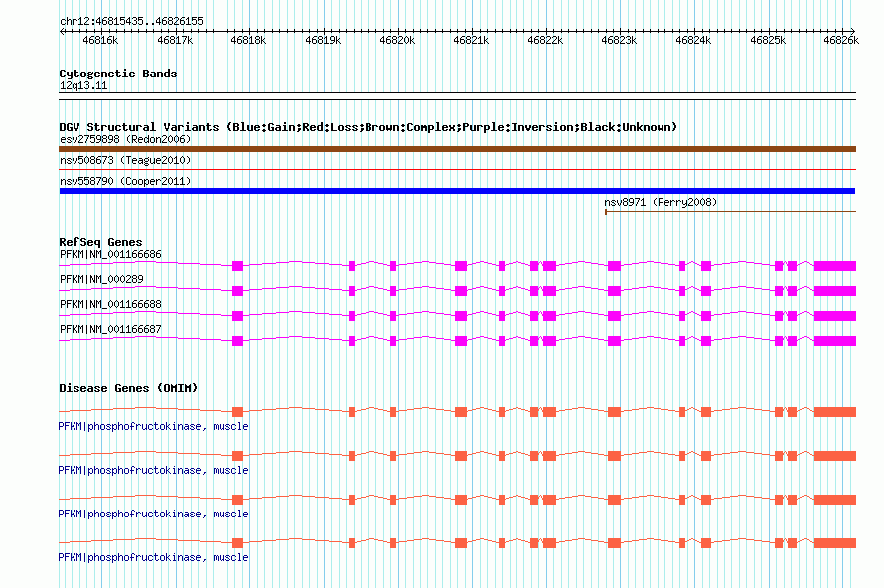Click the long final exon of NM_001166686
The width and height of the screenshot is (884, 588).
835,266
